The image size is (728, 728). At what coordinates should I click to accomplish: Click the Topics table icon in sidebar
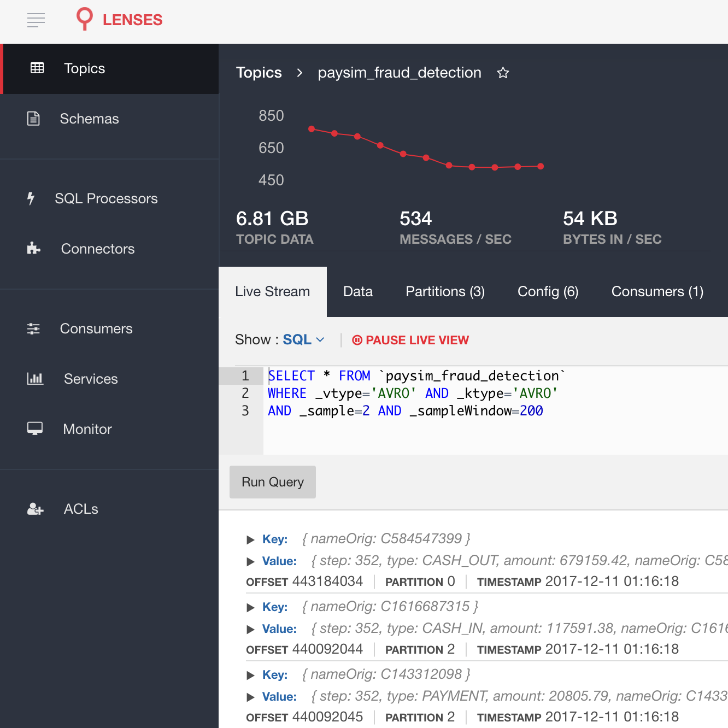point(37,68)
